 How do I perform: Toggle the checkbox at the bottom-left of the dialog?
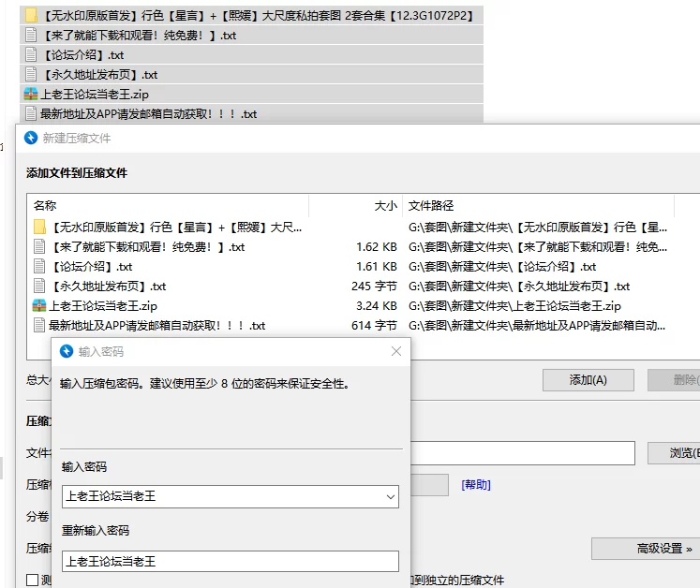point(33,581)
